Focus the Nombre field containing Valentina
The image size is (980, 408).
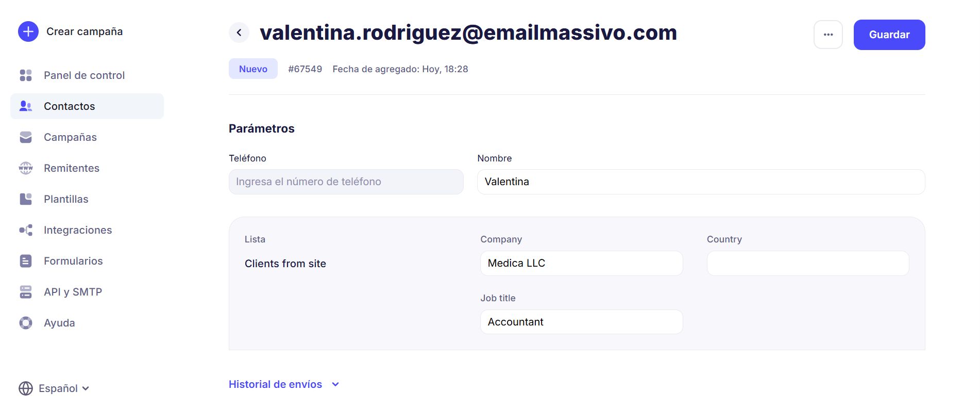[701, 182]
